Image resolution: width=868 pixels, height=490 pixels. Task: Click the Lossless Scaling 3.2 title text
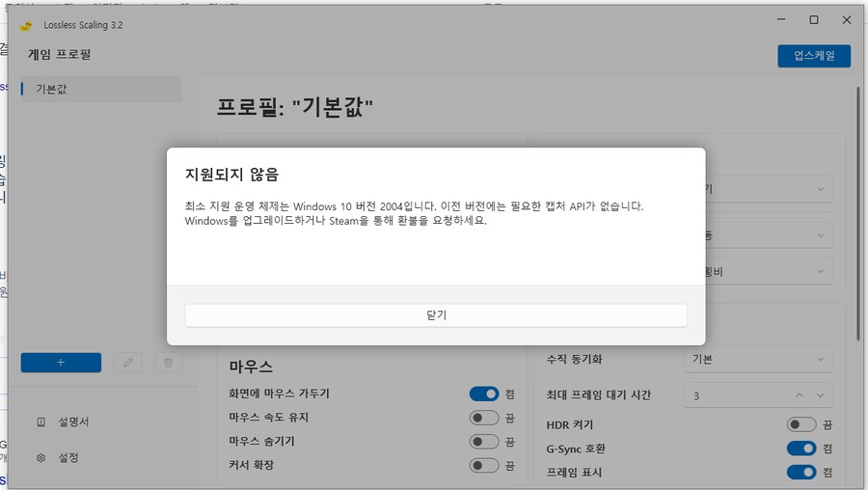pos(83,25)
